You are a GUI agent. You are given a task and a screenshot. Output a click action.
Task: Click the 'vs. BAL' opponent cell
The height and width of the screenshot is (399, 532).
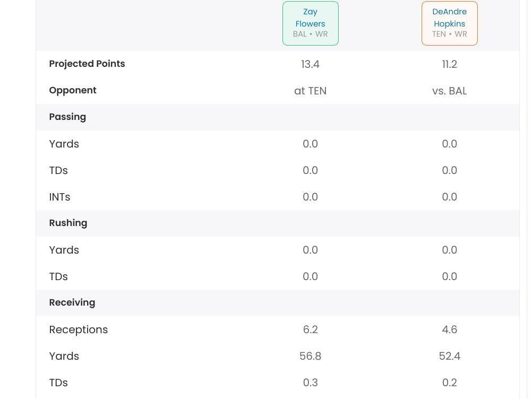(x=449, y=91)
